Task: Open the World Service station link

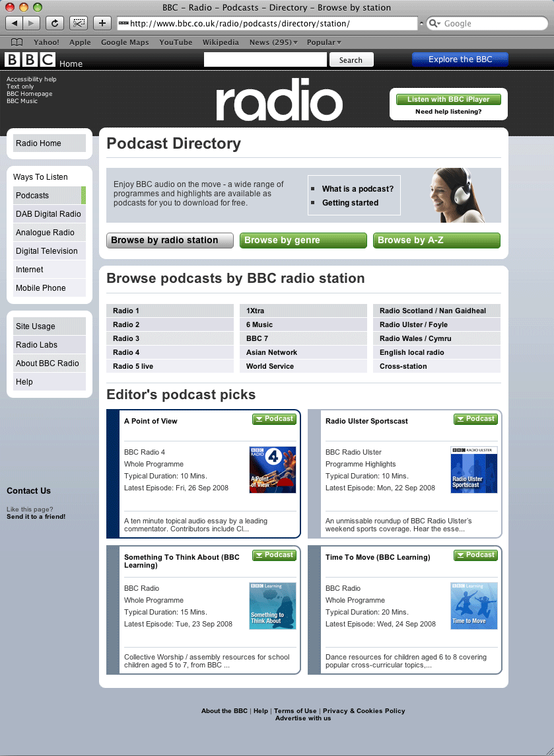Action: [270, 366]
